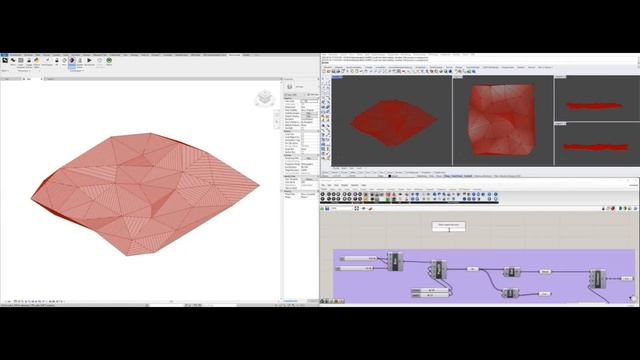This screenshot has height=360, width=640.
Task: Open the Grasshopper Display menu
Action: 345,185
